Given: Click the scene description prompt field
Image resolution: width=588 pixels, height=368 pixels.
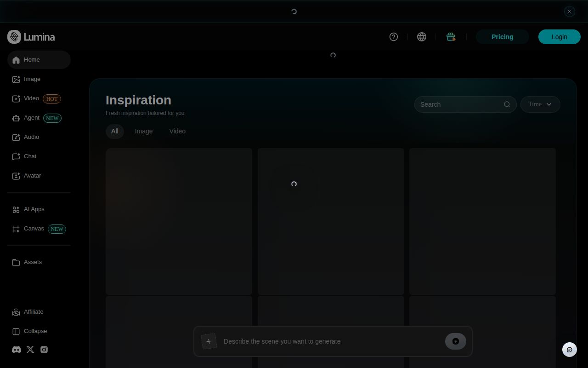Looking at the screenshot, I should pos(331,341).
